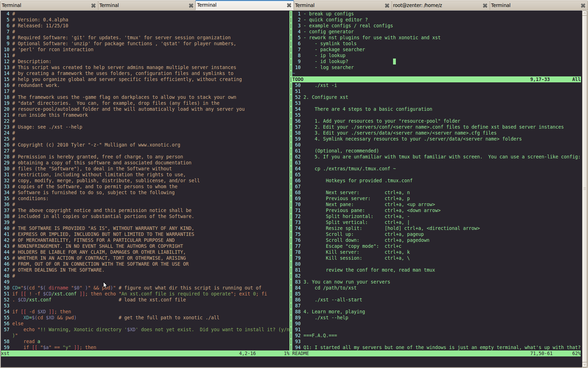Close the last Terminal tab on the far right
This screenshot has width=588, height=368.
(x=583, y=6)
